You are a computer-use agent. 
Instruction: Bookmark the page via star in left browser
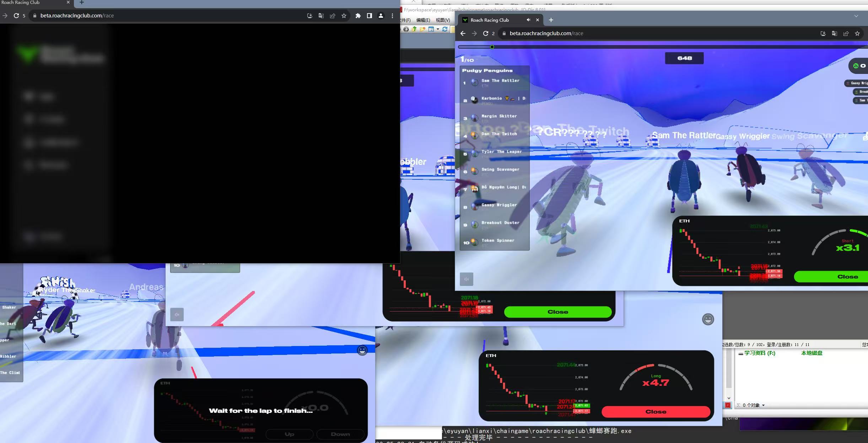point(344,16)
